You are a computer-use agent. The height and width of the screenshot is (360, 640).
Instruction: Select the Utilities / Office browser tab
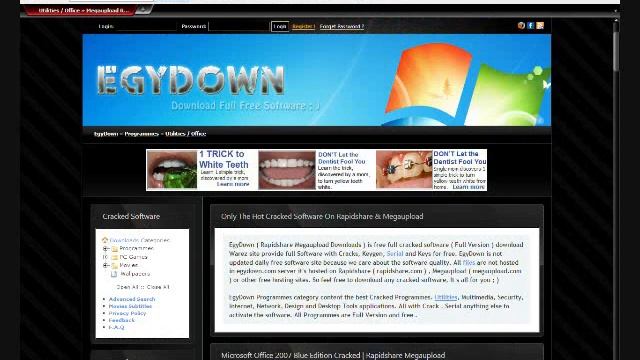point(82,11)
